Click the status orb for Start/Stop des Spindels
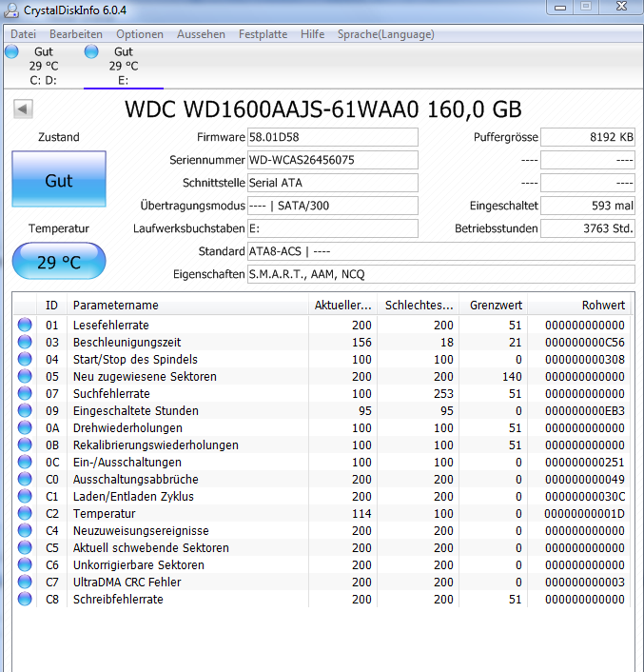 [25, 359]
